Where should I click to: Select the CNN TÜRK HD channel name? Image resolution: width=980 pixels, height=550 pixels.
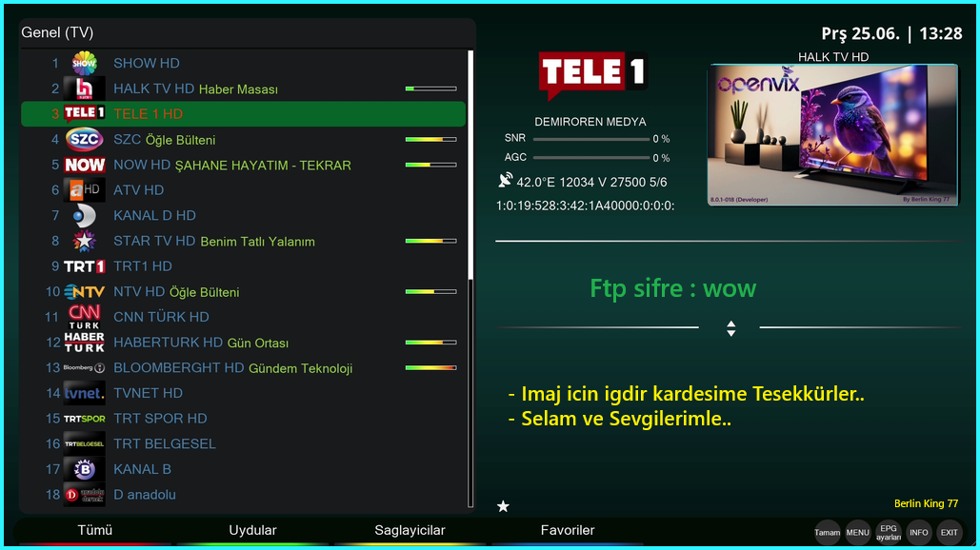coord(161,317)
